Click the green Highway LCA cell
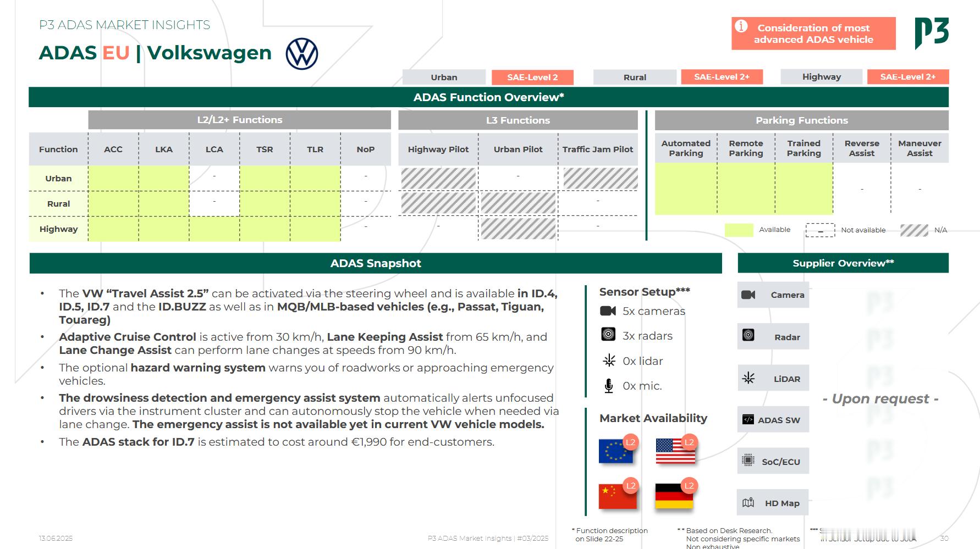The image size is (980, 549). pos(214,229)
